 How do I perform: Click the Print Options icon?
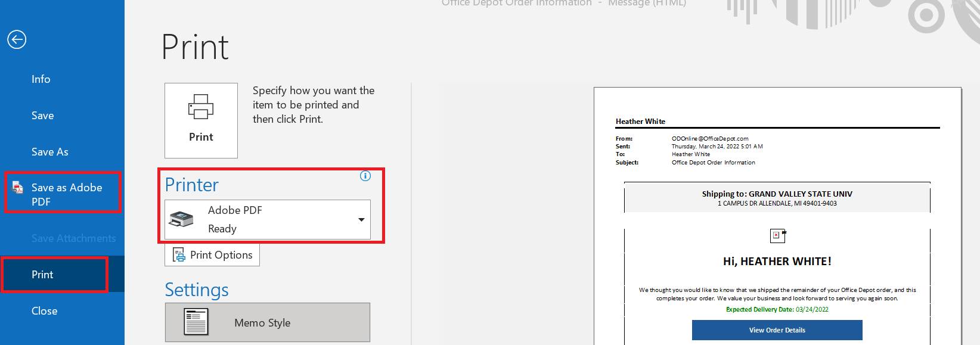(179, 255)
